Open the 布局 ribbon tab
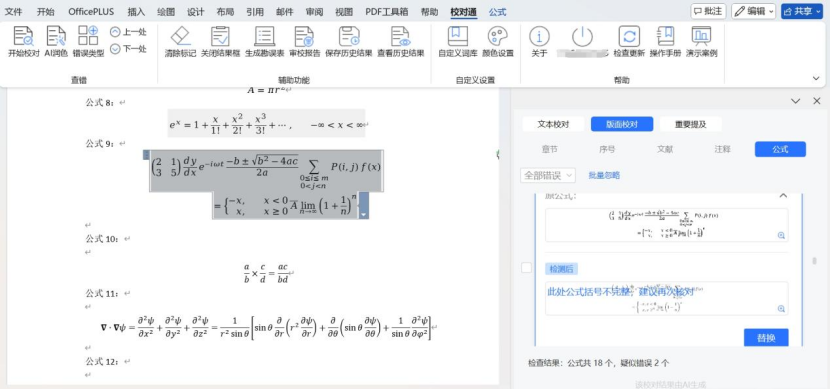 tap(225, 12)
